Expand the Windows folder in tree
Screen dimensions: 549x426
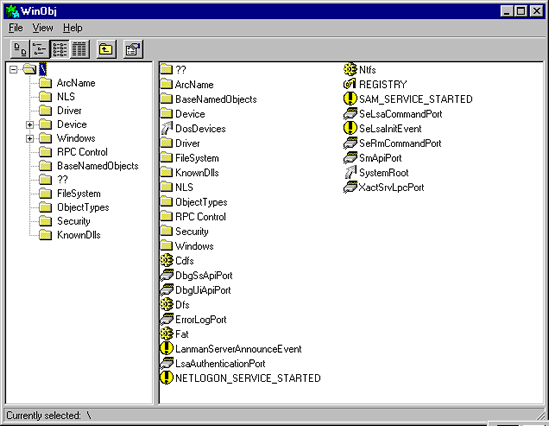30,139
